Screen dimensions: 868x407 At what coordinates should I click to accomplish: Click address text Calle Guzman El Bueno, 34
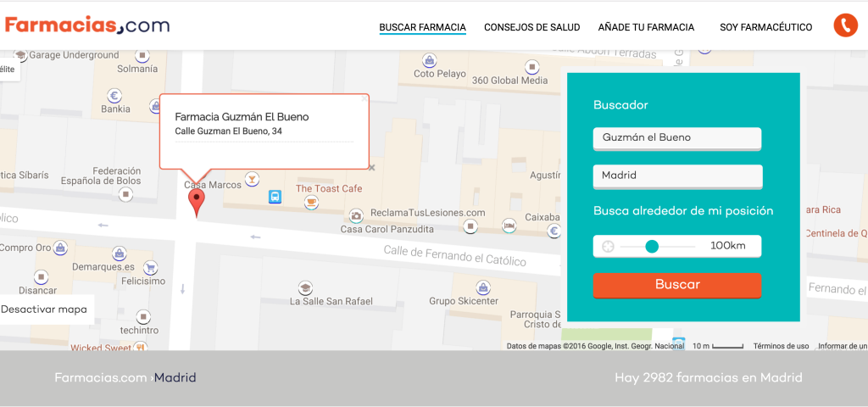(229, 131)
